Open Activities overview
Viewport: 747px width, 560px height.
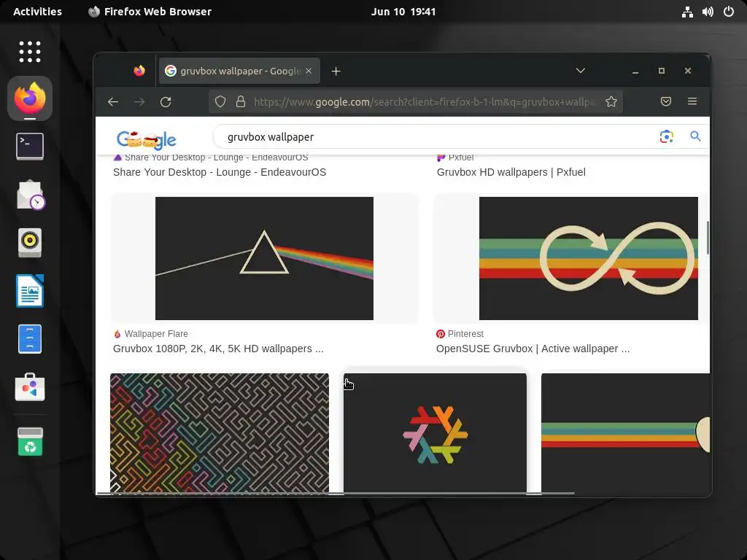coord(38,12)
